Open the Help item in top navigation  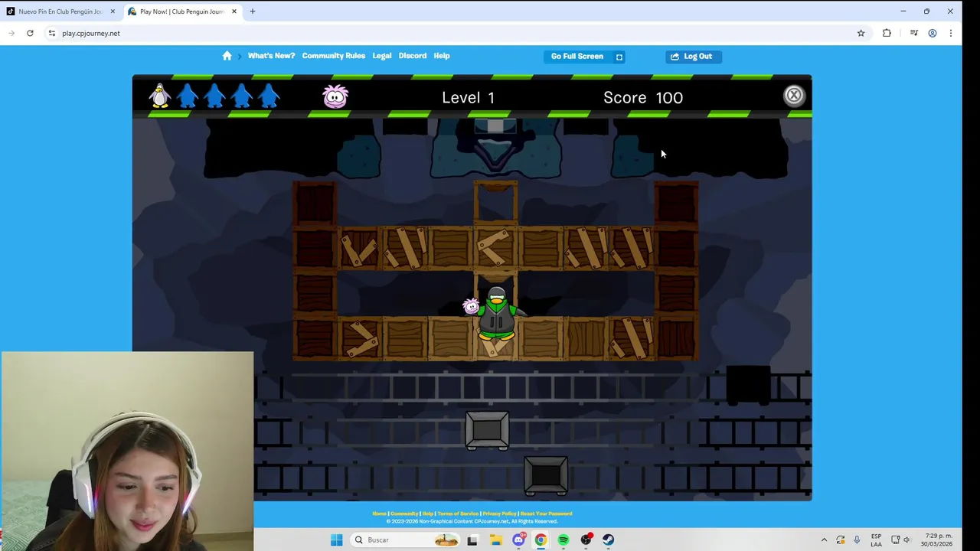[x=442, y=56]
